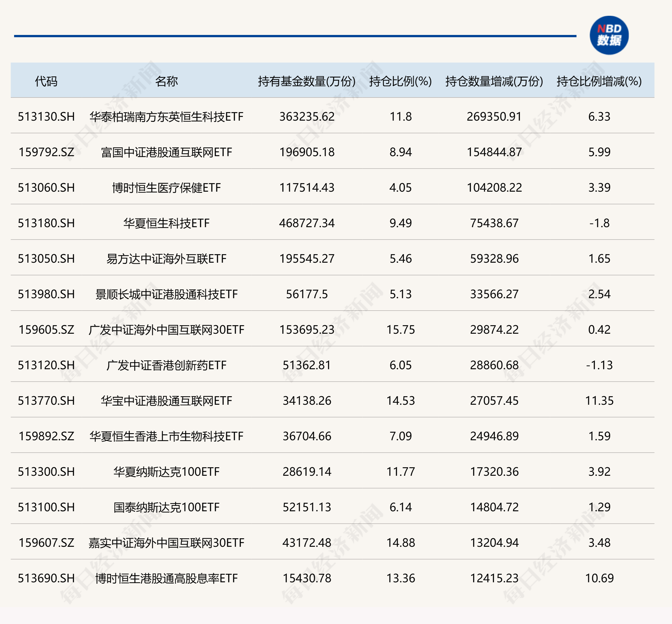Screen dimensions: 672x624
Task: Select code cell 513060.SH
Action: 46,187
